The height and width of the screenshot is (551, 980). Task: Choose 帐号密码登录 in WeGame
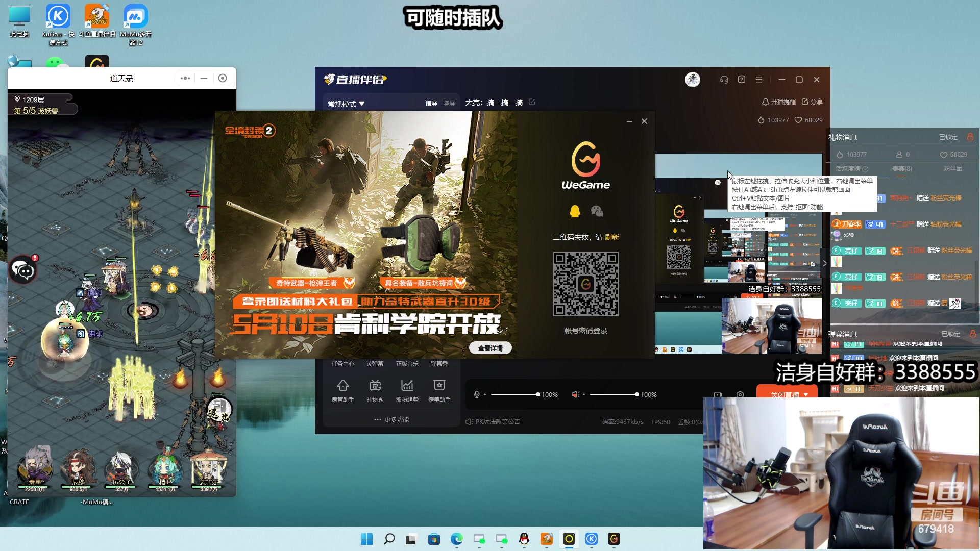click(585, 331)
